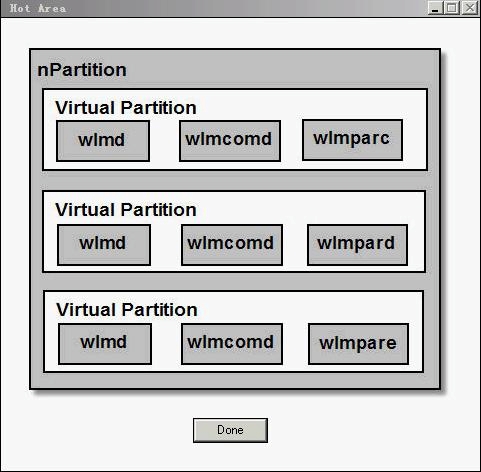Select wlmcomd in the top Virtual Partition

[230, 141]
